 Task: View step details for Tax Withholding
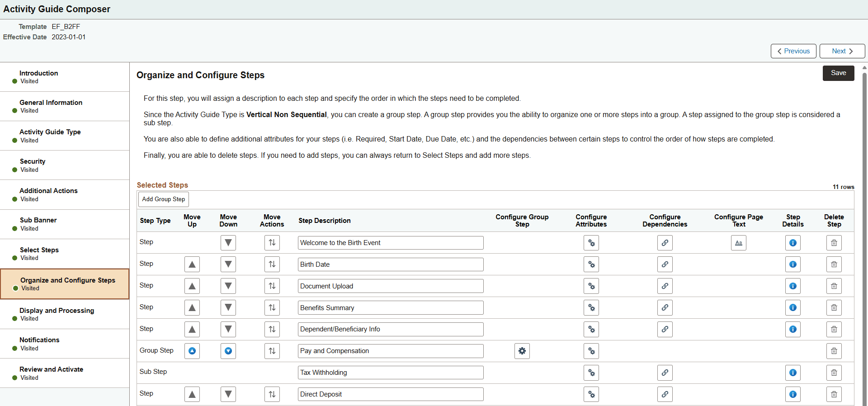[793, 373]
